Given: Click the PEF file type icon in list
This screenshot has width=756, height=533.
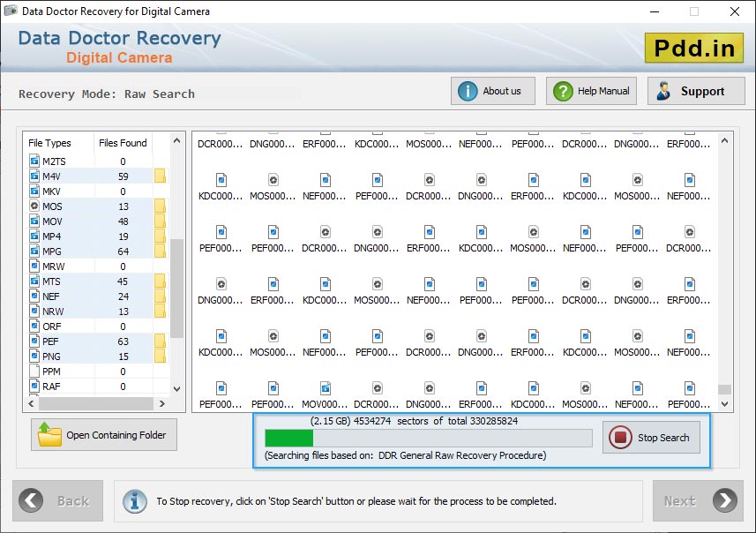Looking at the screenshot, I should [34, 341].
